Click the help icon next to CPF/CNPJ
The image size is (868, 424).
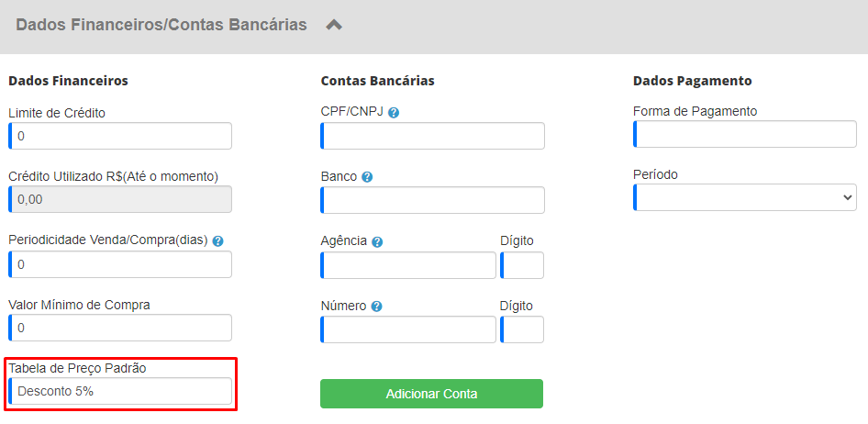pos(394,113)
